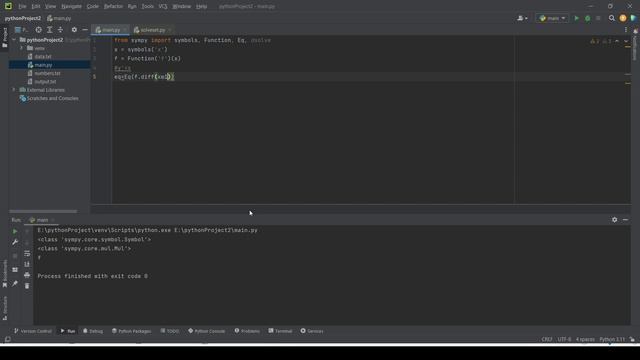Screen dimensions: 640x360
Task: Open the main run configuration dropdown
Action: [x=552, y=18]
